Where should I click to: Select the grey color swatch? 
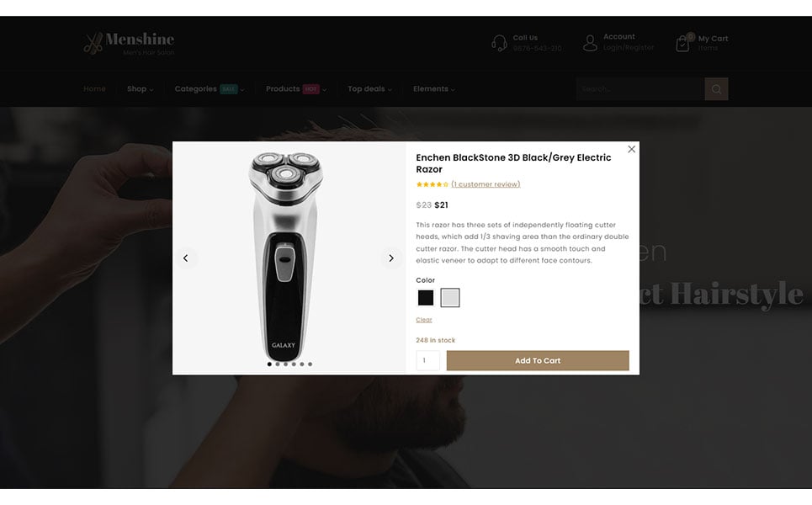click(450, 298)
